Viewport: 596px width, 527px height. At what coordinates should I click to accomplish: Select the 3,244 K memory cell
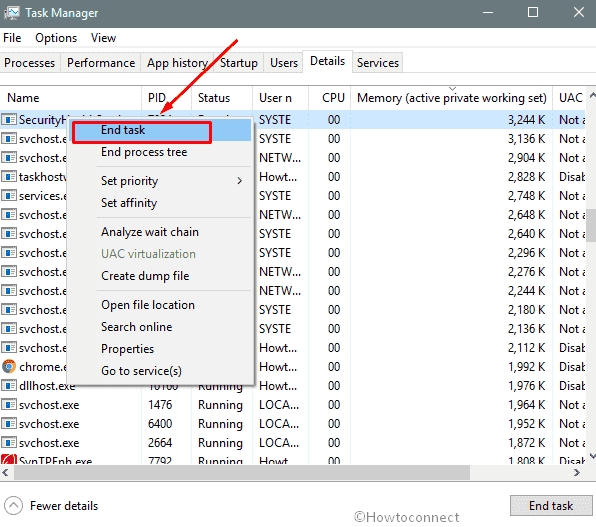tap(526, 120)
